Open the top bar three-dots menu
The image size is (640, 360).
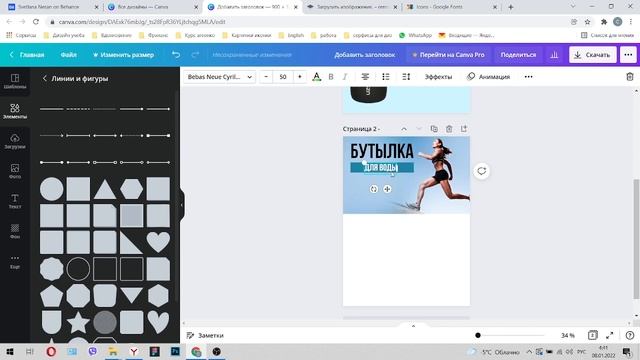(x=628, y=55)
